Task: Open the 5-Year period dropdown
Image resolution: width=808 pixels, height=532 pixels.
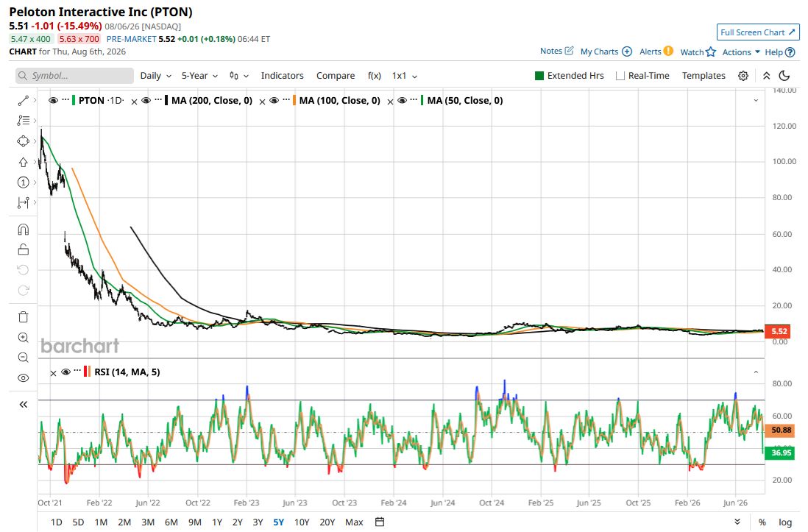Action: pyautogui.click(x=199, y=76)
